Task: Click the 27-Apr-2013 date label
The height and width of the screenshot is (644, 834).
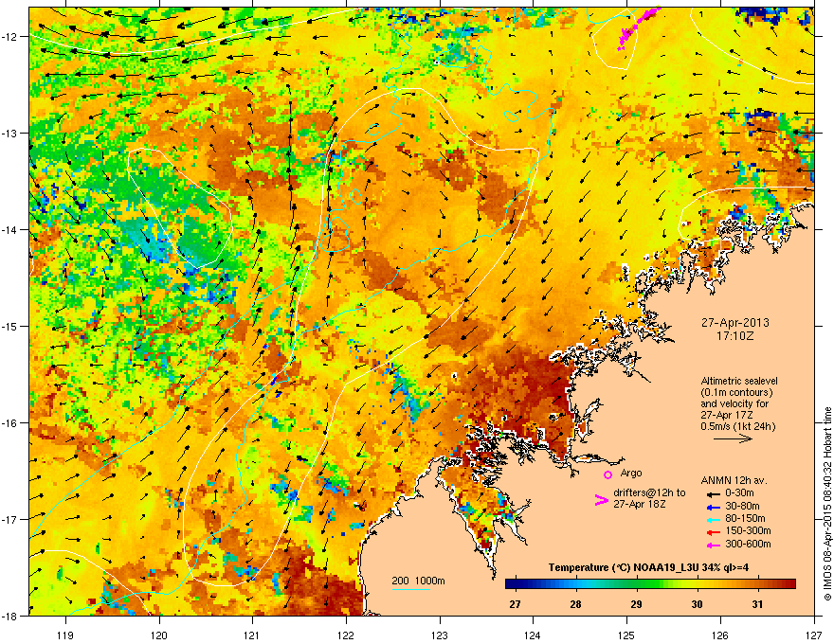Action: pos(735,323)
